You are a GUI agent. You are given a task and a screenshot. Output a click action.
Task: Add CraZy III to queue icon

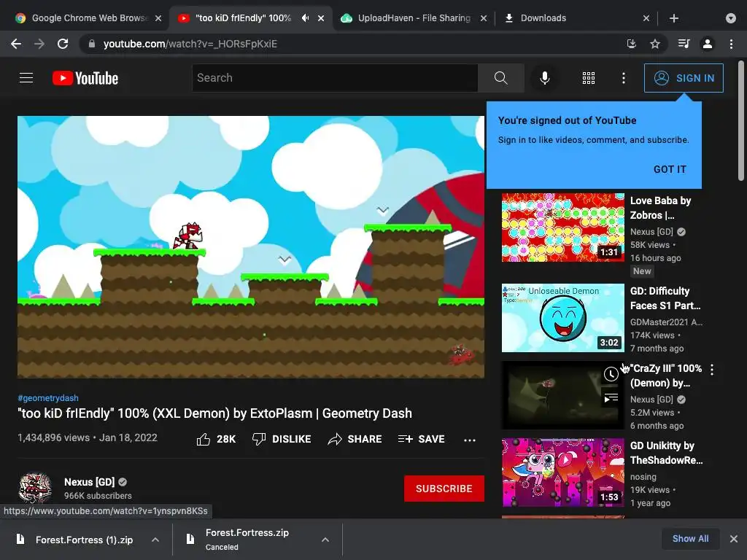click(611, 397)
